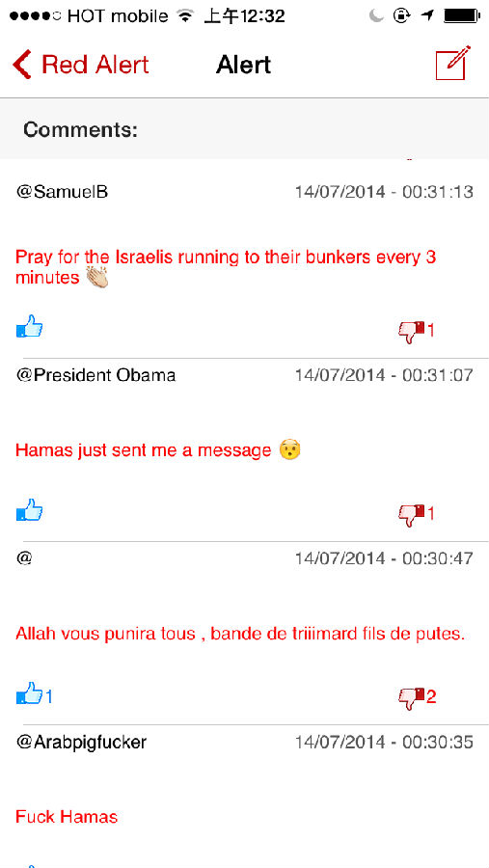
Task: Like the comment by @SamuelB
Action: pos(29,327)
